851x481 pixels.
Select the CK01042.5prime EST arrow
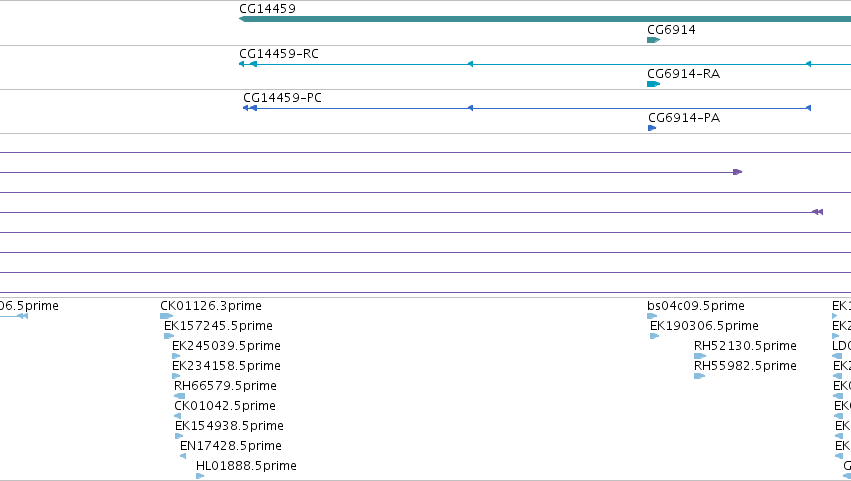click(177, 416)
